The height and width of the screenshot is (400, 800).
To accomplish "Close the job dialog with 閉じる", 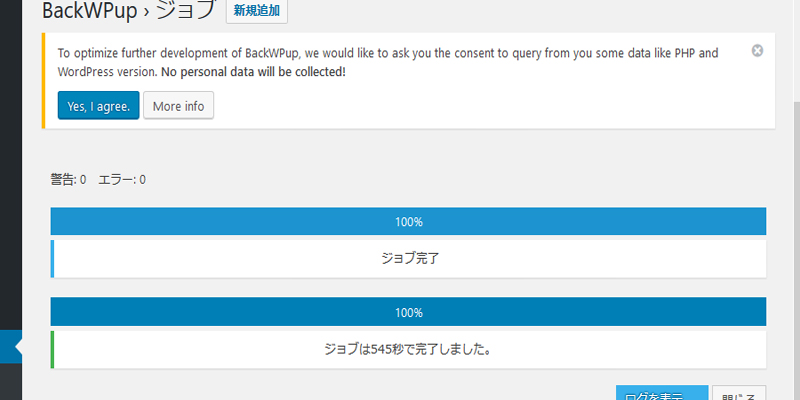I will (739, 393).
